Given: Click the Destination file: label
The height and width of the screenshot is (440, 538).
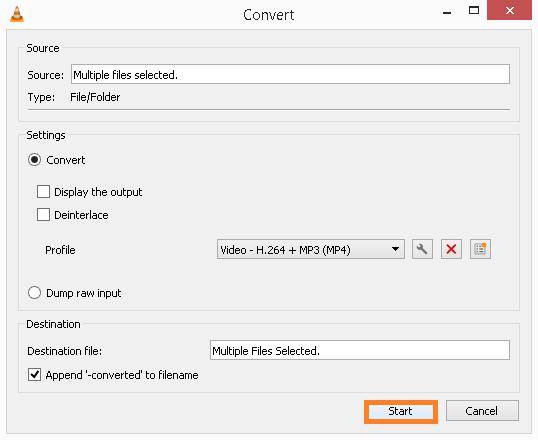Looking at the screenshot, I should click(65, 351).
